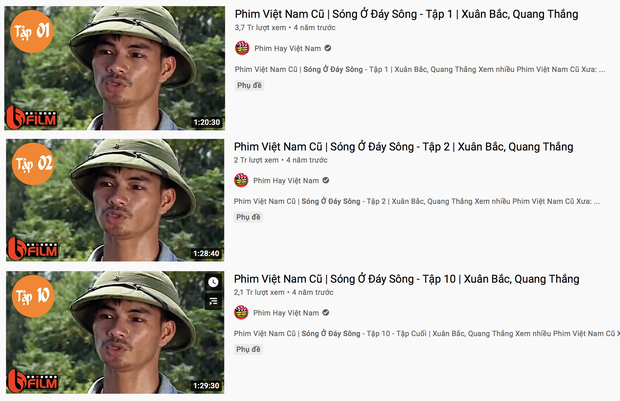This screenshot has height=401, width=620.
Task: Play the Tập 10 video thumbnail
Action: (x=115, y=332)
